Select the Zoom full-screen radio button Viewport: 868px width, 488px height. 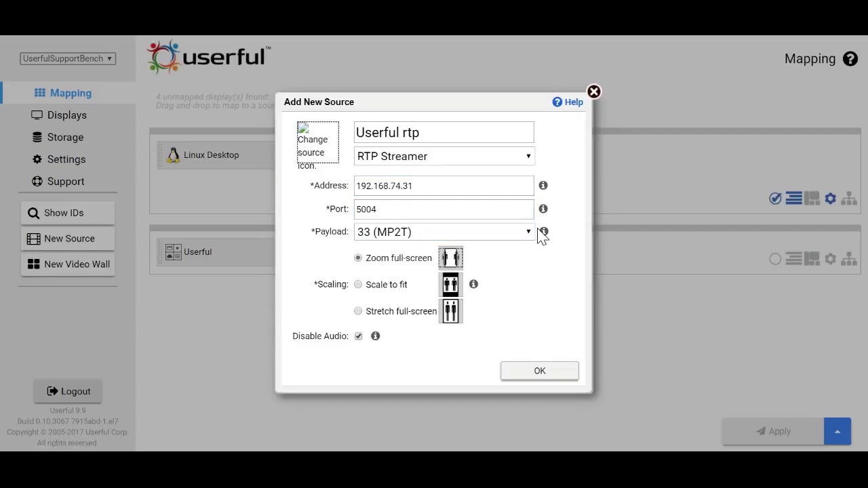pos(358,258)
